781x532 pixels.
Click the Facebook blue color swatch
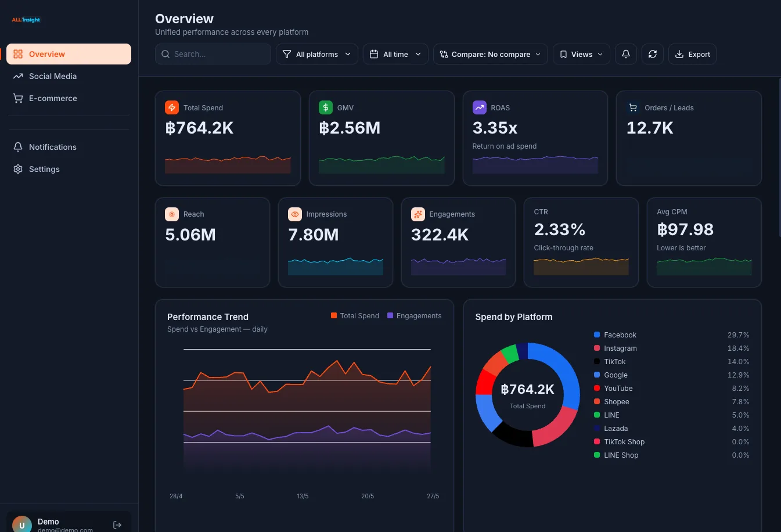tap(597, 335)
